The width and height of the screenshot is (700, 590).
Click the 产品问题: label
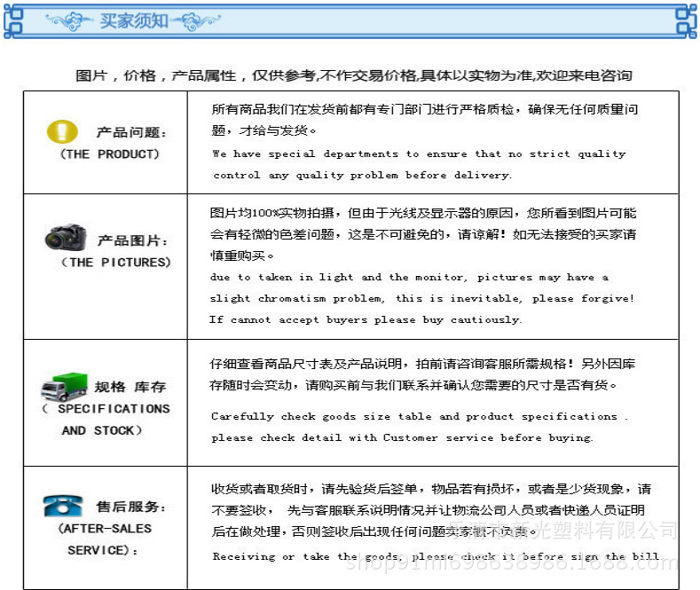point(131,132)
